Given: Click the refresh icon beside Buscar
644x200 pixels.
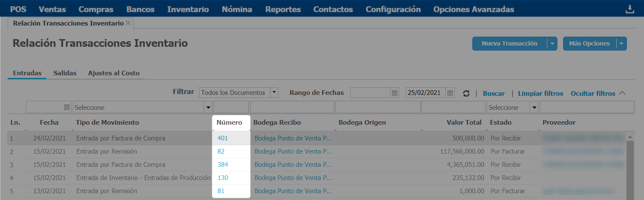Looking at the screenshot, I should pyautogui.click(x=466, y=93).
